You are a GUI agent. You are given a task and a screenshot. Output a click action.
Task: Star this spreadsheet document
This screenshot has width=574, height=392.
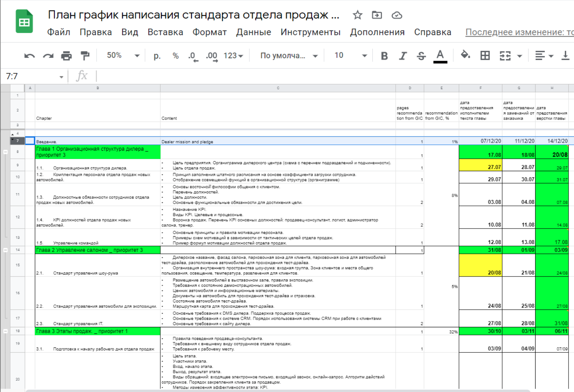357,15
